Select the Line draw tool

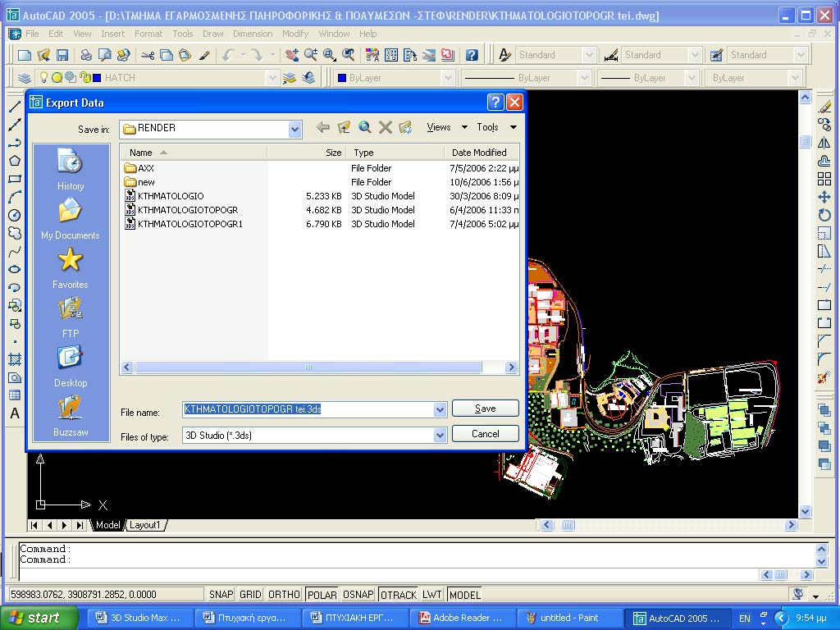(15, 107)
